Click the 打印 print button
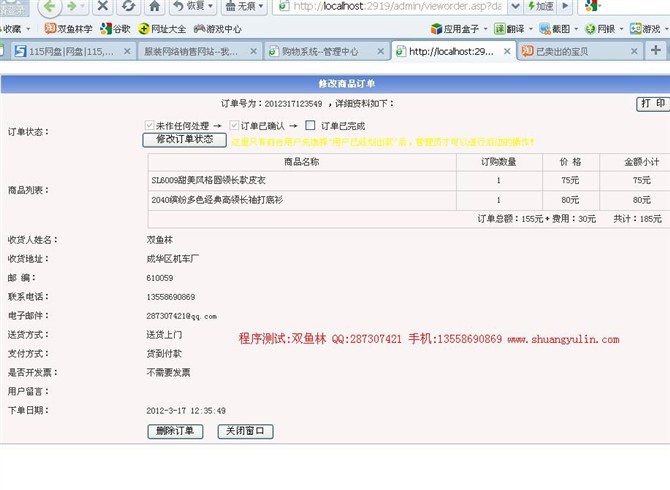670x490 pixels. click(x=653, y=103)
